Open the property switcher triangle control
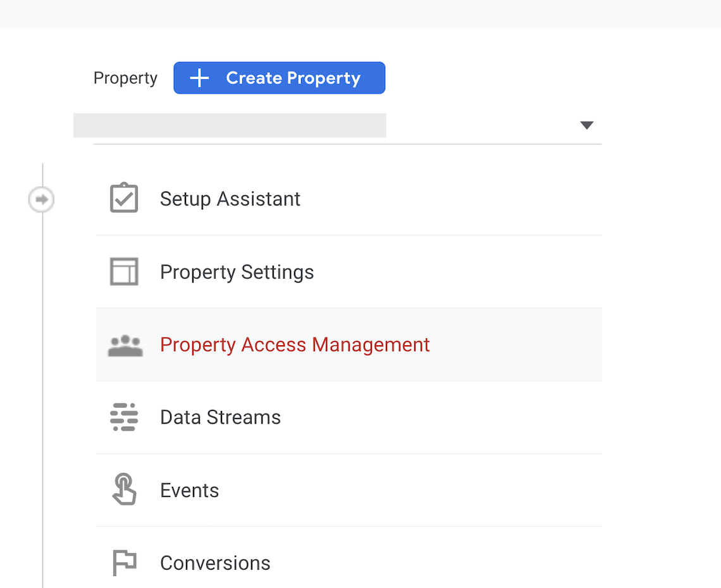The height and width of the screenshot is (588, 721). tap(587, 125)
